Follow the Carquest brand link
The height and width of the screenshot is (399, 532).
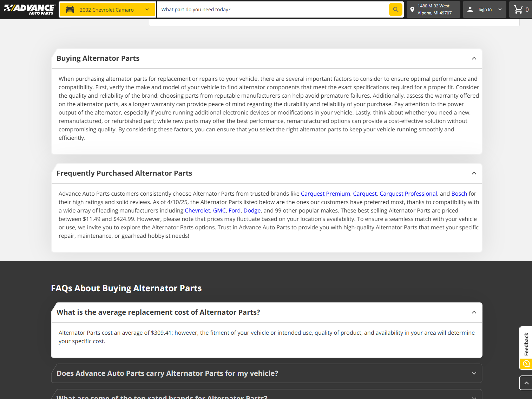pos(365,194)
